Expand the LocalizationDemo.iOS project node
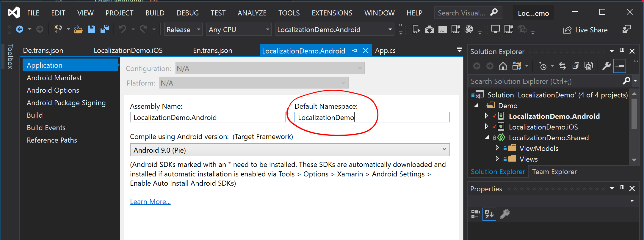The height and width of the screenshot is (240, 644). 486,127
